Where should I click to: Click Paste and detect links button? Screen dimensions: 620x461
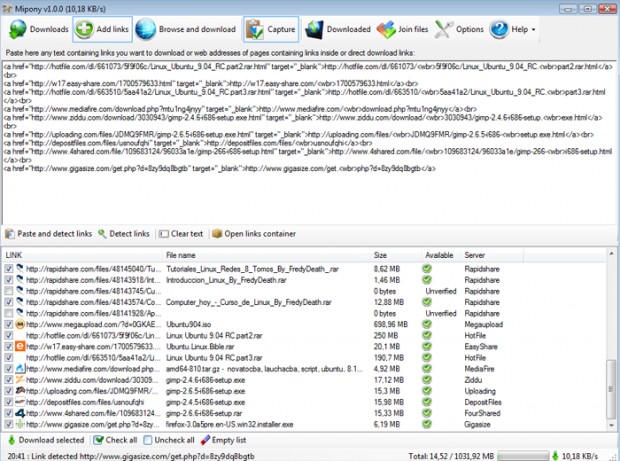pos(49,234)
